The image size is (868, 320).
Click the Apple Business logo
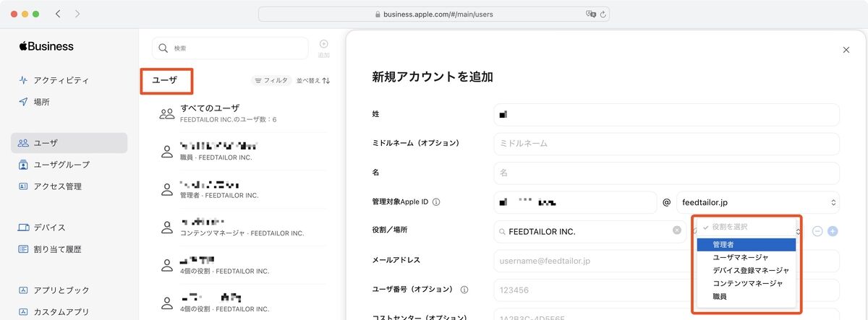tap(46, 46)
